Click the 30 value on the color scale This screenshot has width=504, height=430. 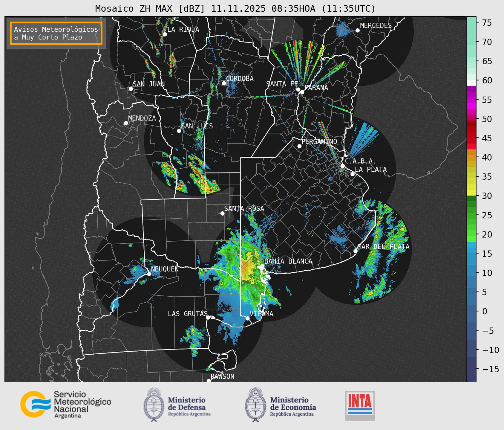click(x=487, y=196)
